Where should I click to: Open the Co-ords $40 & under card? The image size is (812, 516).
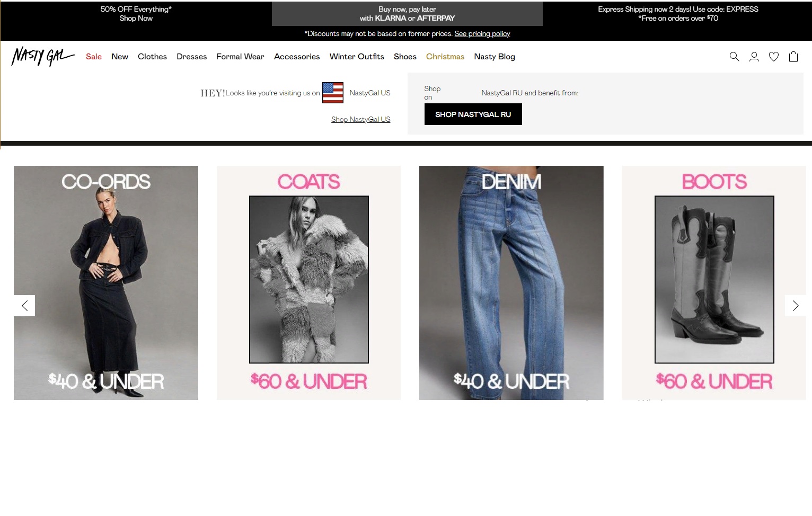pos(106,283)
